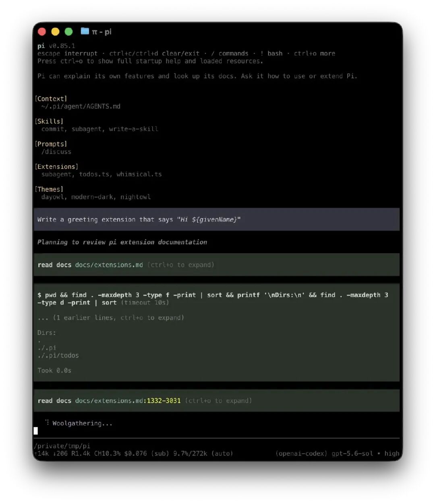
Task: Click the '(openai-codex) gpt-5.6-sol' model label
Action: tap(324, 454)
